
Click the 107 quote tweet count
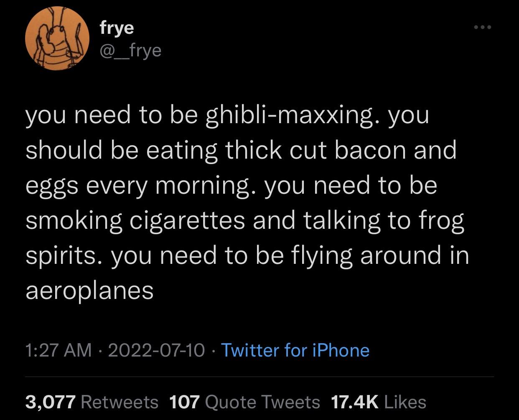pyautogui.click(x=185, y=402)
